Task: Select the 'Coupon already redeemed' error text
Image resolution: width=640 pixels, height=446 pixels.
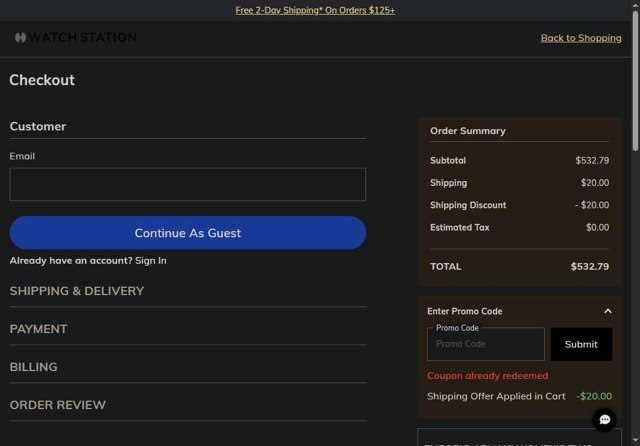Action: coord(488,375)
